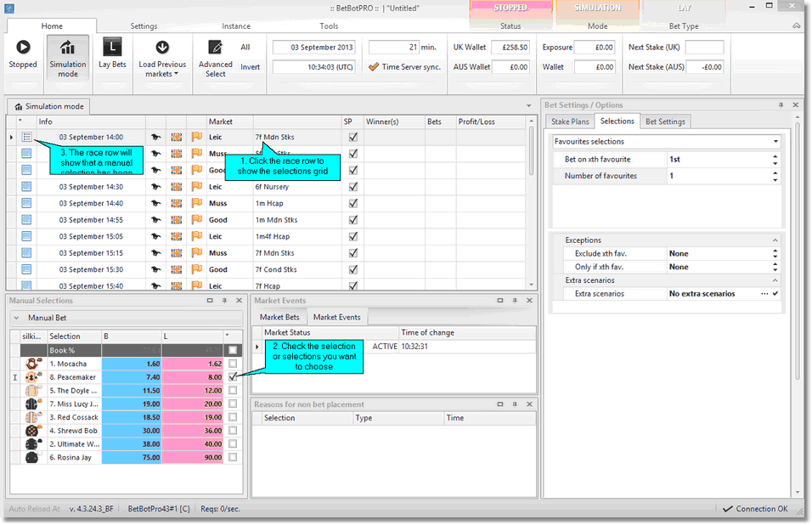Switch to the Market Bets tab
Viewport: 812px width, 525px height.
coord(279,318)
